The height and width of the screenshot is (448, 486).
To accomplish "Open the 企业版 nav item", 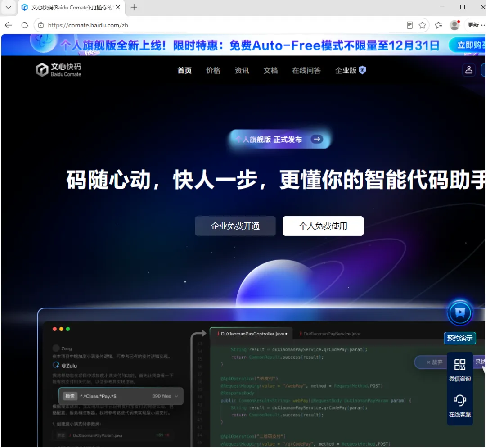I will click(x=350, y=71).
